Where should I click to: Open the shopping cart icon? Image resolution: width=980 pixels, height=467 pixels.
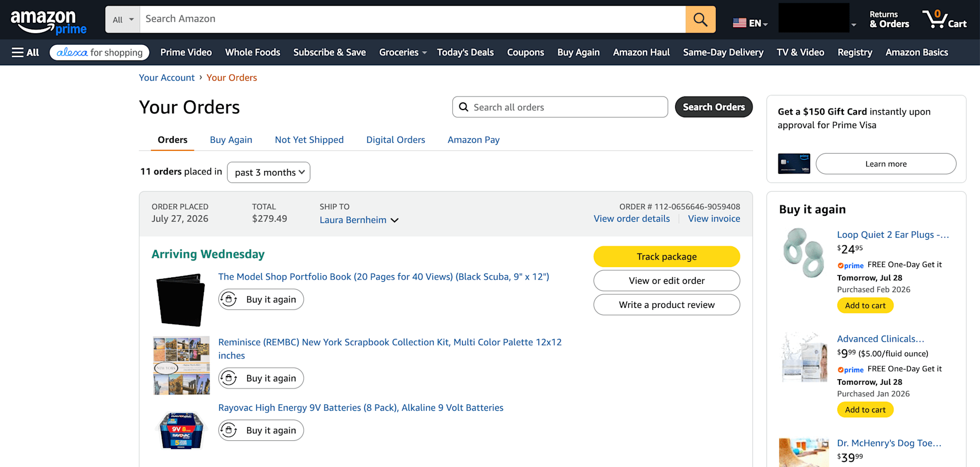[945, 20]
